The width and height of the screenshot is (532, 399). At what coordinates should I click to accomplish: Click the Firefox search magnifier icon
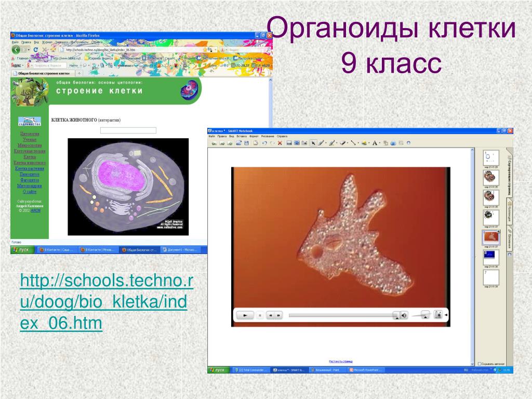point(269,49)
